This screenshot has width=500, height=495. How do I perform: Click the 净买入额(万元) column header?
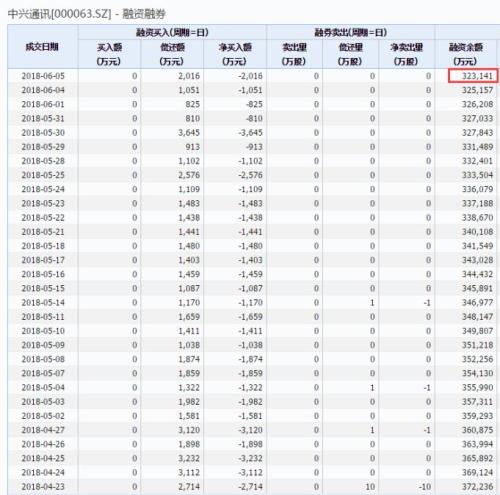pyautogui.click(x=235, y=54)
